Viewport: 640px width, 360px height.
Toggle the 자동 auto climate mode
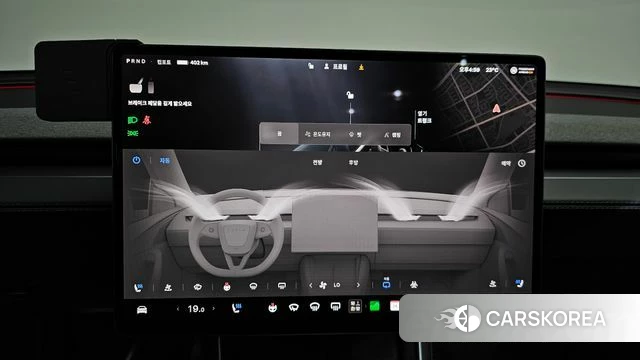click(x=164, y=160)
